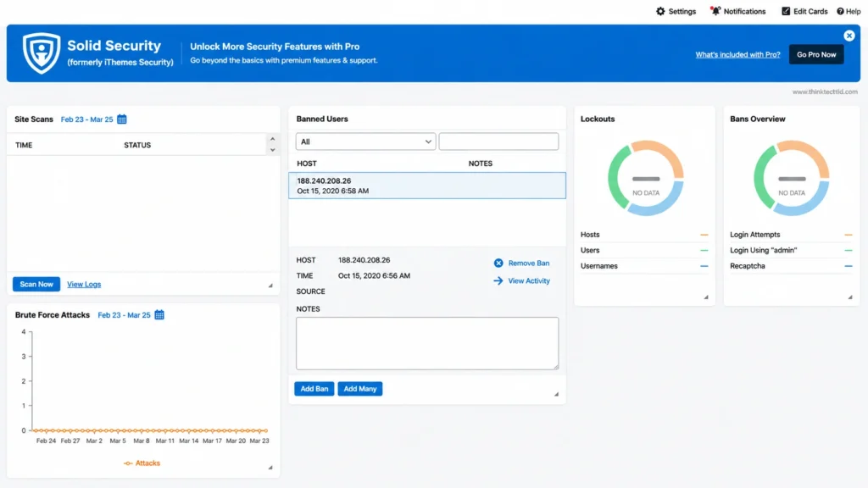This screenshot has width=868, height=488.
Task: Click the Lockouts donut chart
Action: click(x=646, y=178)
